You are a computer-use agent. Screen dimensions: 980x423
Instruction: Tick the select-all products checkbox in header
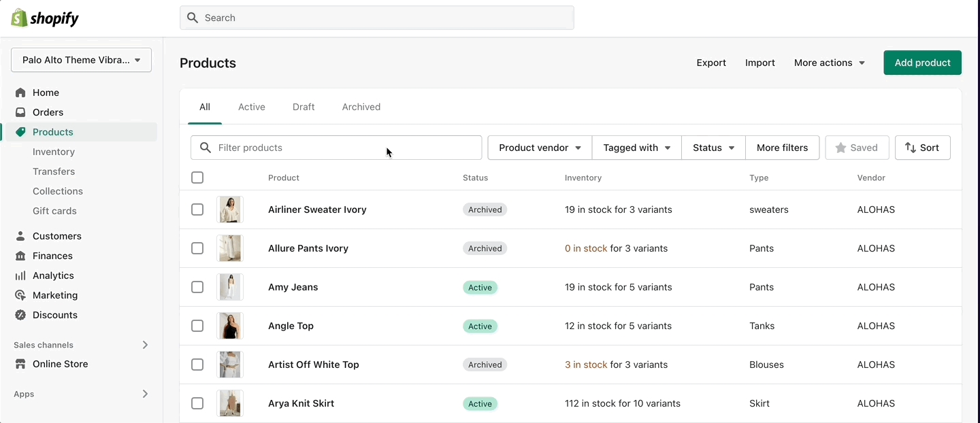[x=197, y=177]
